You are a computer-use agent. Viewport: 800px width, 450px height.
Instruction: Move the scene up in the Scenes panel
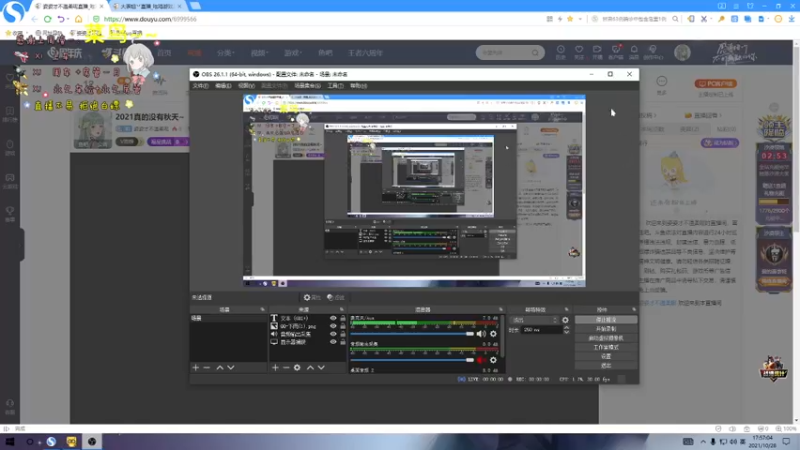pos(220,367)
